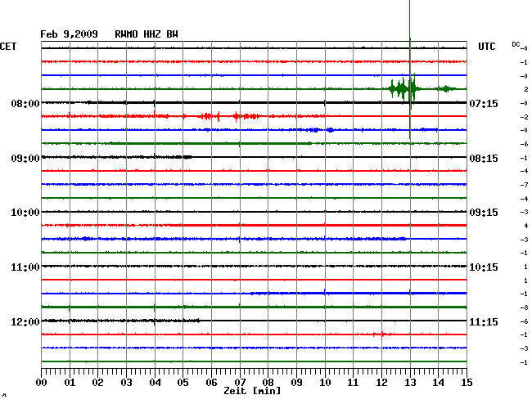The height and width of the screenshot is (404, 532).
Task: Click the DC value -7
Action: click(x=524, y=185)
